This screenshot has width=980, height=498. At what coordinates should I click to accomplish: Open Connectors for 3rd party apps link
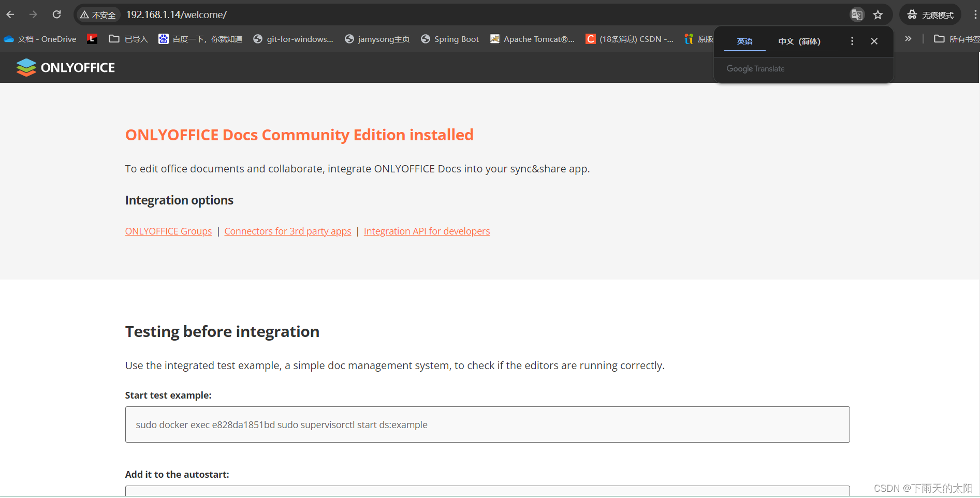point(288,231)
